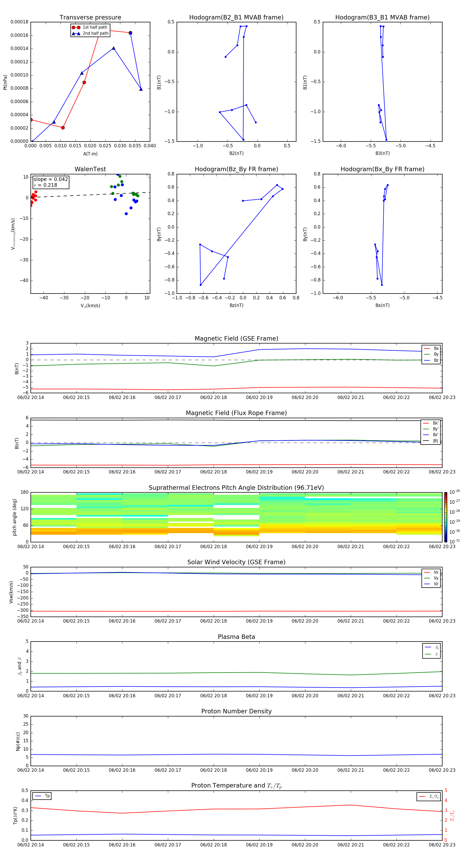473x868 pixels.
Task: Click the Hodogram(B3_B1 MVAB frame) title
Action: coord(382,18)
